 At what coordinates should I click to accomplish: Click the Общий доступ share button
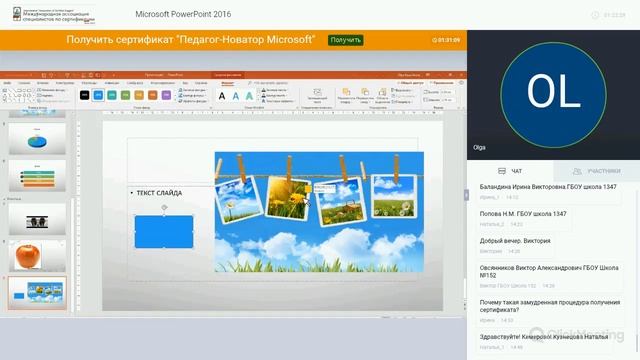(x=410, y=83)
